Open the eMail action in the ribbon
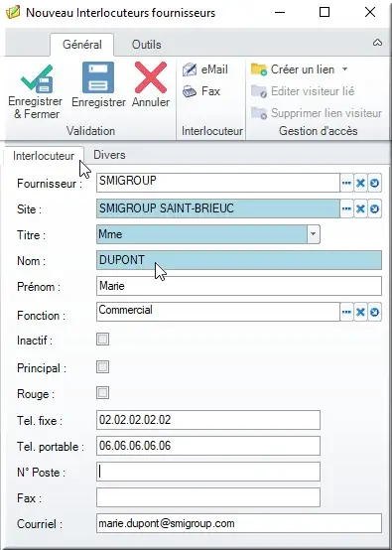The height and width of the screenshot is (550, 392). (x=205, y=69)
